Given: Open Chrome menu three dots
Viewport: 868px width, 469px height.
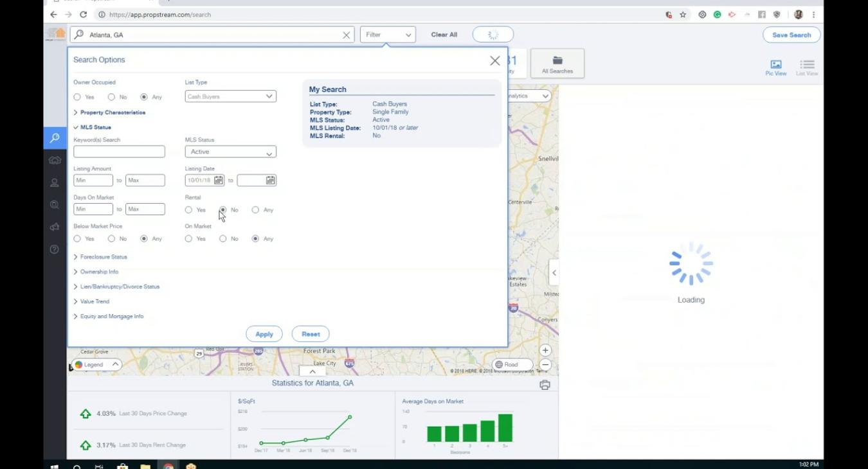Looking at the screenshot, I should pyautogui.click(x=814, y=14).
